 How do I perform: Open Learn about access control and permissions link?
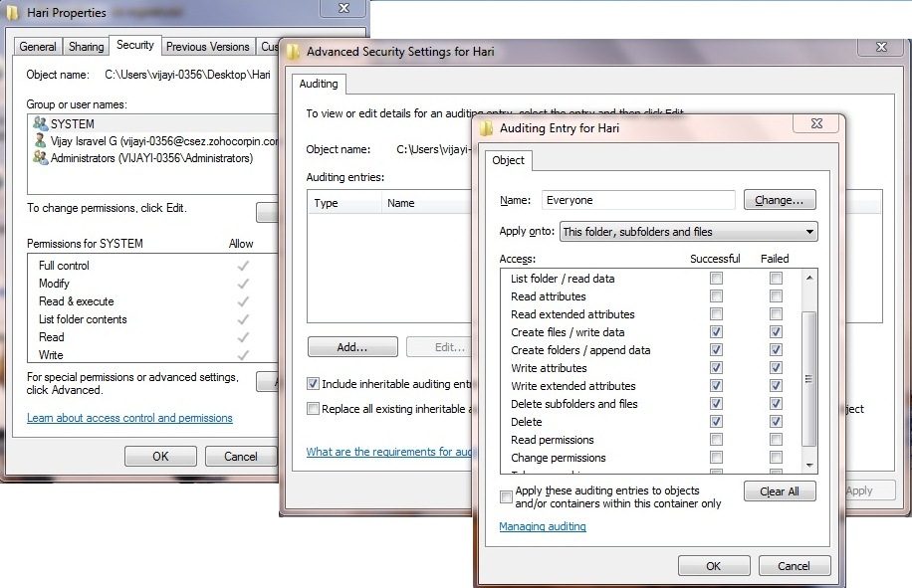click(129, 418)
